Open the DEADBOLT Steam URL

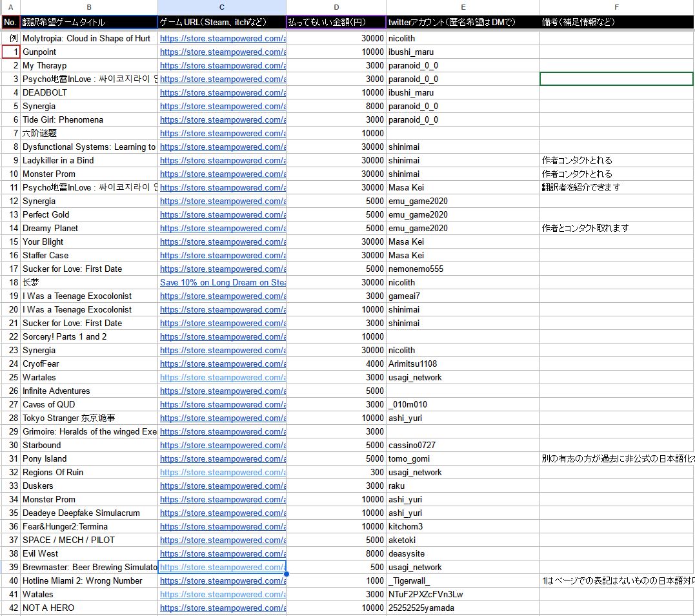point(222,92)
